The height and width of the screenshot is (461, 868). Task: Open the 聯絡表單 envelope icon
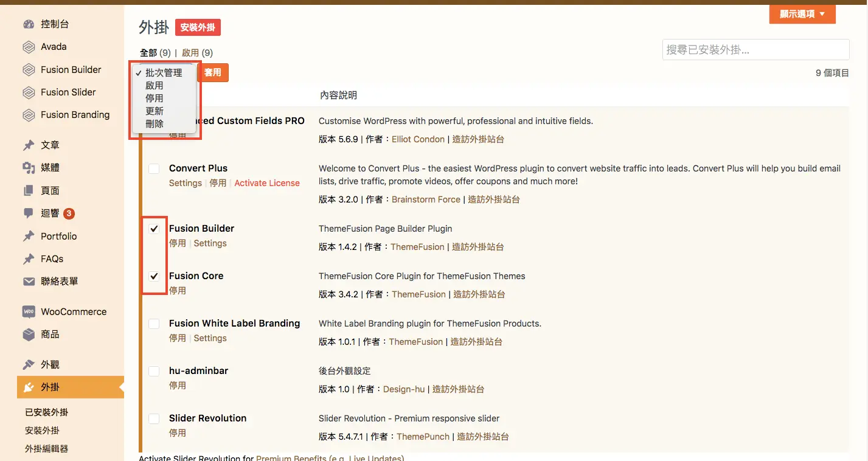[x=29, y=282]
